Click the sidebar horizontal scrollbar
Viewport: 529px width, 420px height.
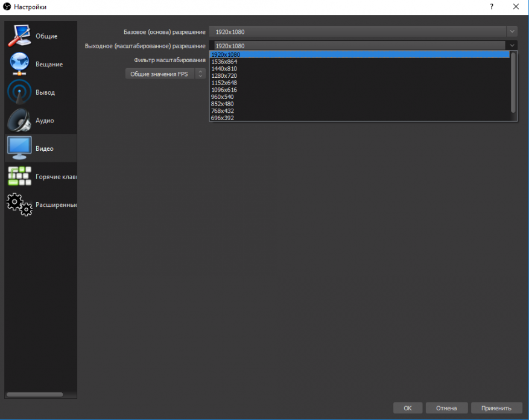(x=35, y=394)
